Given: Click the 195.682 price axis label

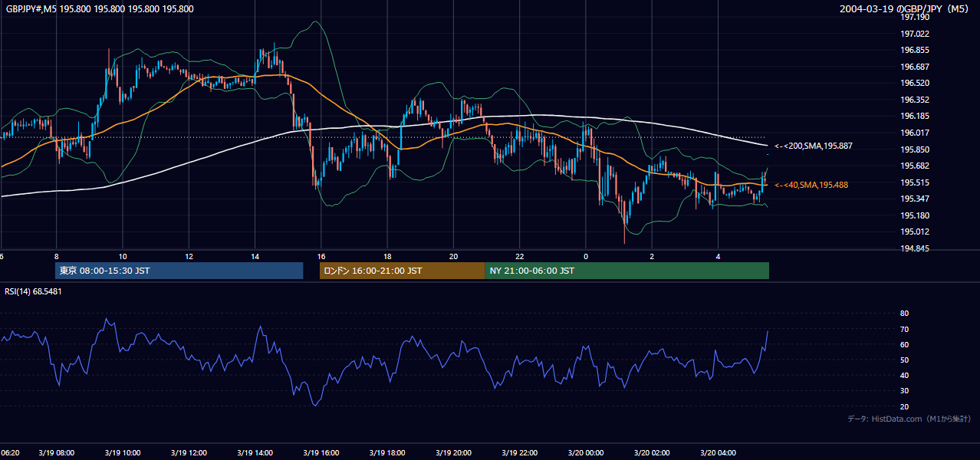Looking at the screenshot, I should 915,166.
